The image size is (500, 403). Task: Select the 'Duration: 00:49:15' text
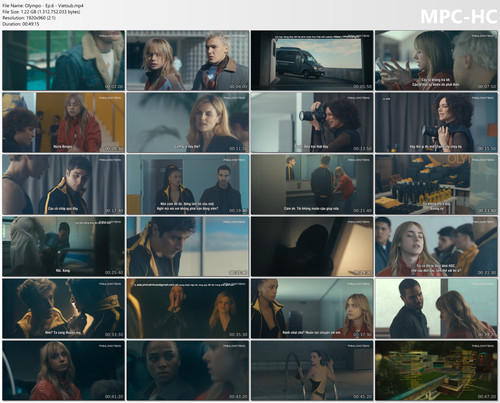point(21,24)
